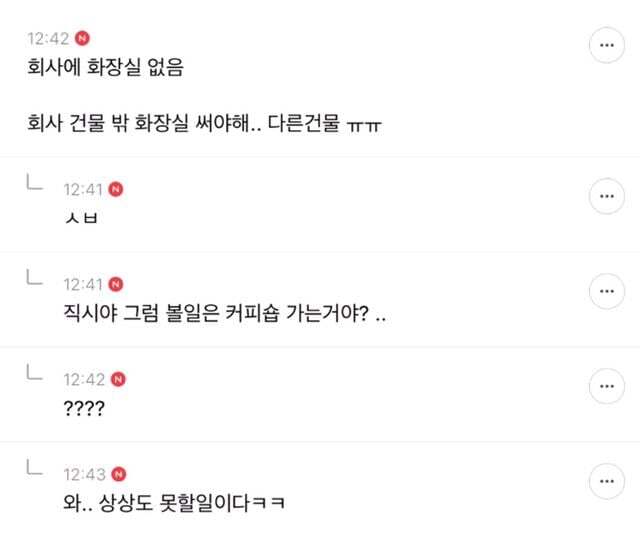Click the red N badge next to 12:43
Viewport: 640px width, 540px height.
[x=116, y=471]
